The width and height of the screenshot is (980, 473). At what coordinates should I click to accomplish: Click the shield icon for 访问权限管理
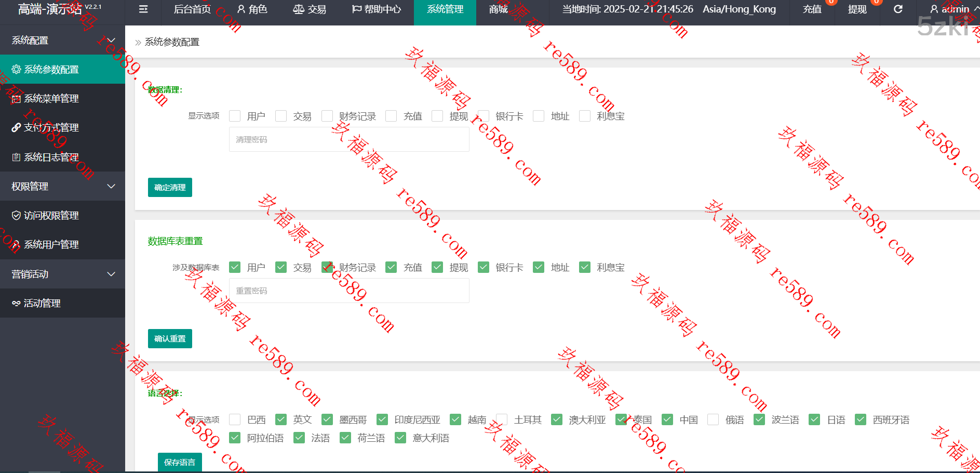(16, 215)
